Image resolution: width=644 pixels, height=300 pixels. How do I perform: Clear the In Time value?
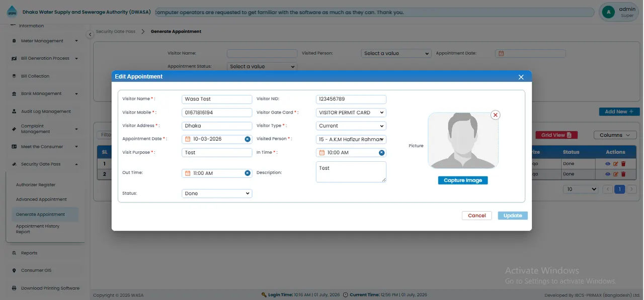tap(382, 153)
